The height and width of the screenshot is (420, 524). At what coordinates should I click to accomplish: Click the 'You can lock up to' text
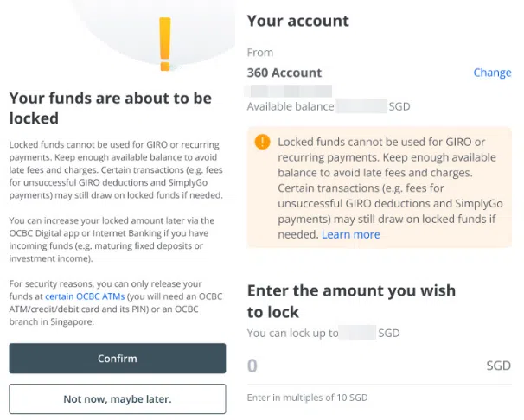point(292,332)
